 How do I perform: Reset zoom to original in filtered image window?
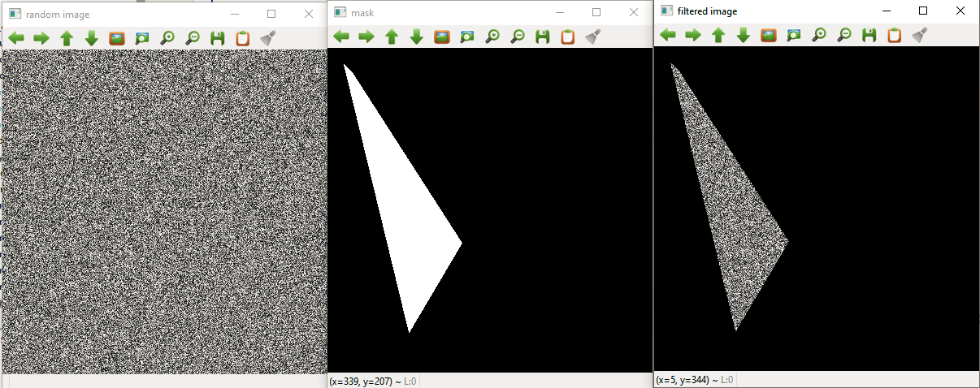pos(769,35)
